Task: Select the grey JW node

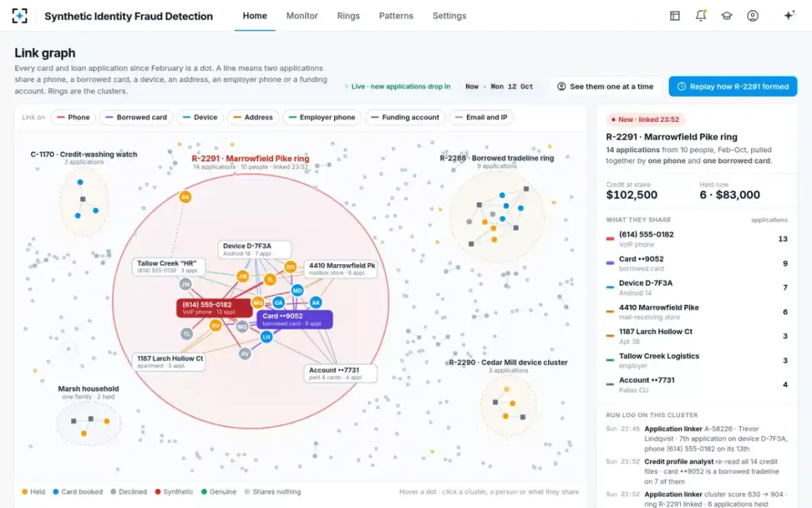Action: (x=185, y=284)
